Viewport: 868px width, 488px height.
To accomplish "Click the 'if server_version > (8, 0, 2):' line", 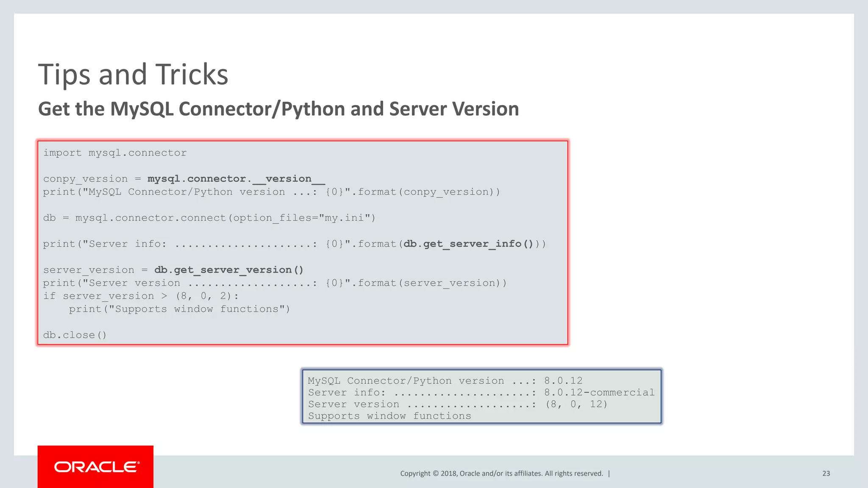I will point(141,296).
